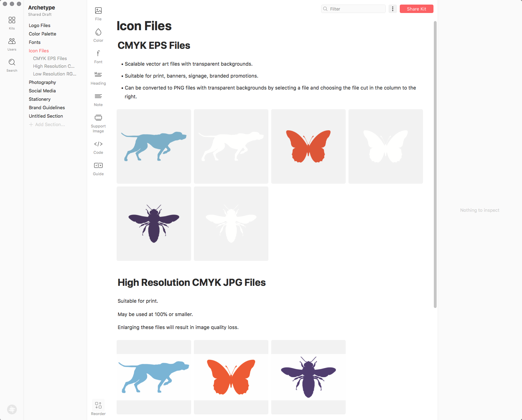Insert a Color block
Screen dimensions: 522x420
click(x=98, y=35)
